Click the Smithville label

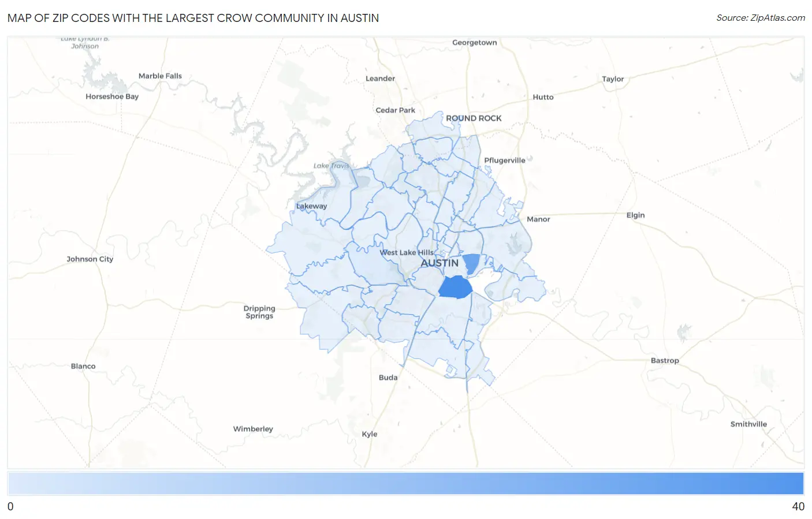748,424
